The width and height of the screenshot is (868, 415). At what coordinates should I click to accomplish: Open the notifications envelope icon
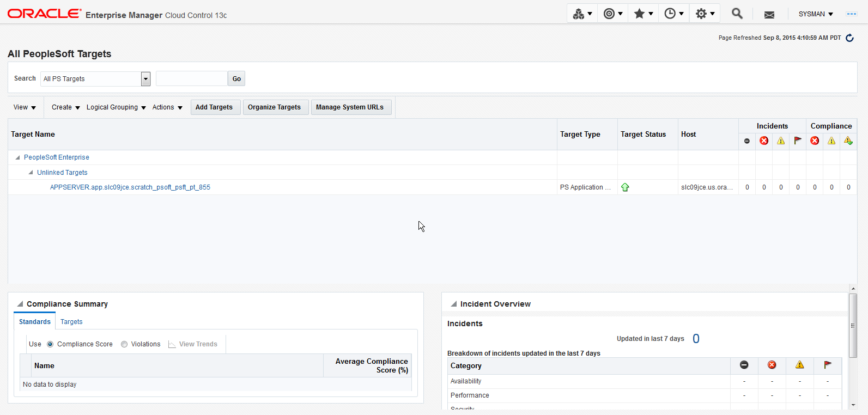(x=769, y=15)
